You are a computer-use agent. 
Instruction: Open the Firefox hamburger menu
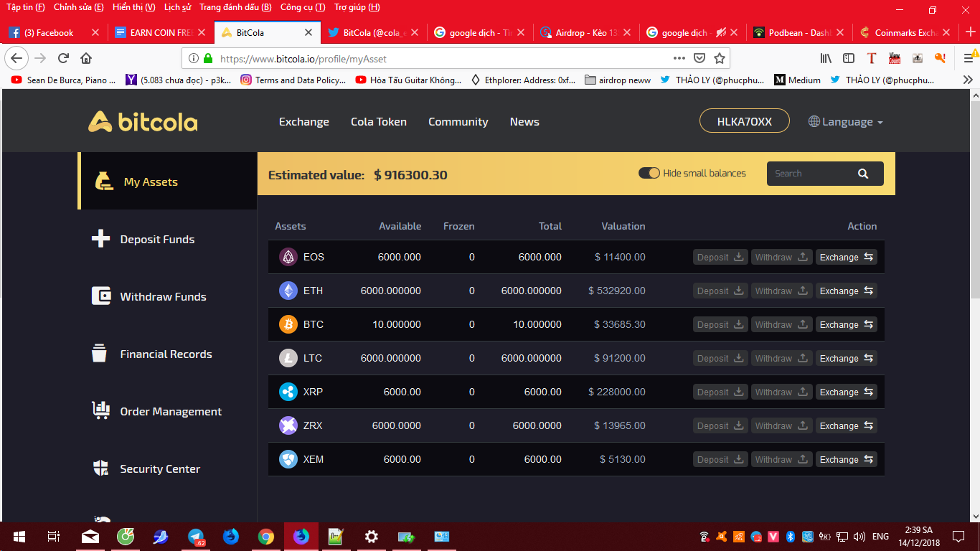(x=968, y=58)
